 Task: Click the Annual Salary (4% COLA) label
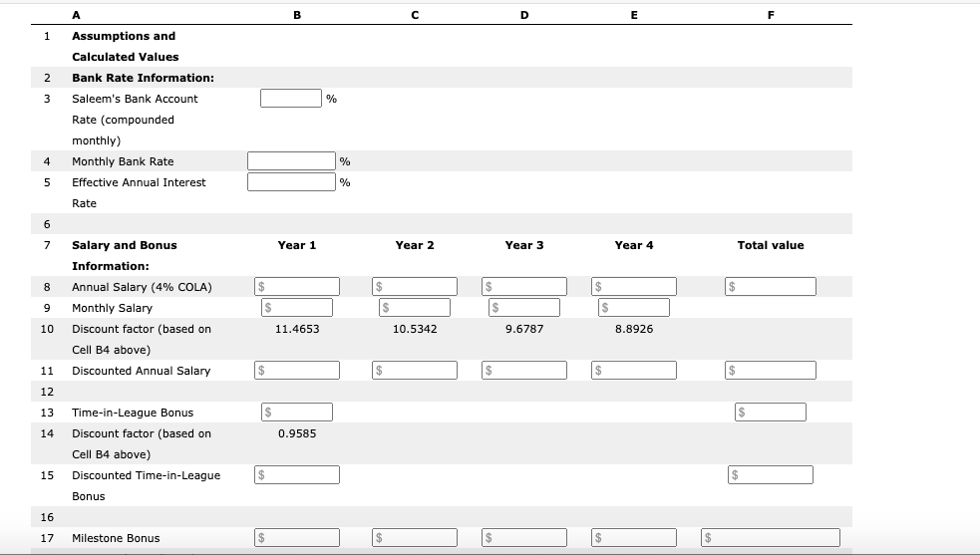pos(142,287)
